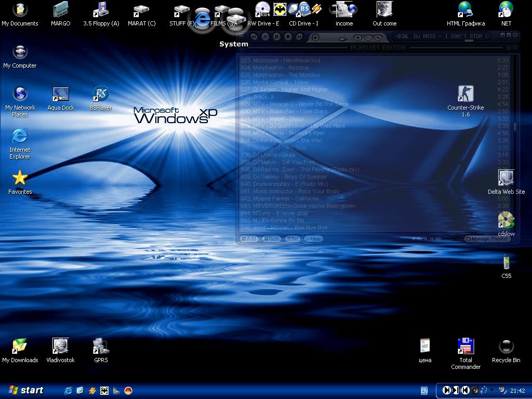Click the Windows start button
The width and height of the screenshot is (532, 399).
26,391
